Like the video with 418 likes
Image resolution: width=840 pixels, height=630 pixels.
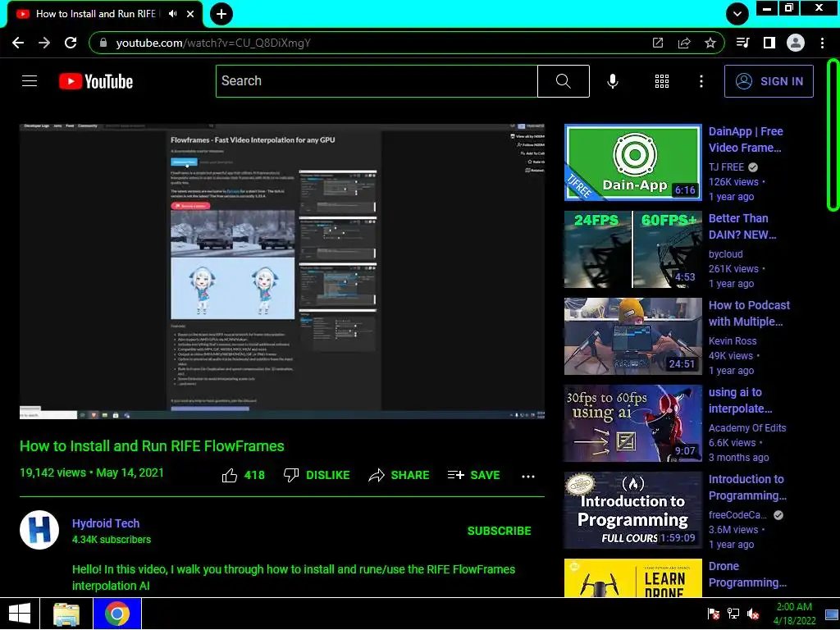pyautogui.click(x=243, y=475)
